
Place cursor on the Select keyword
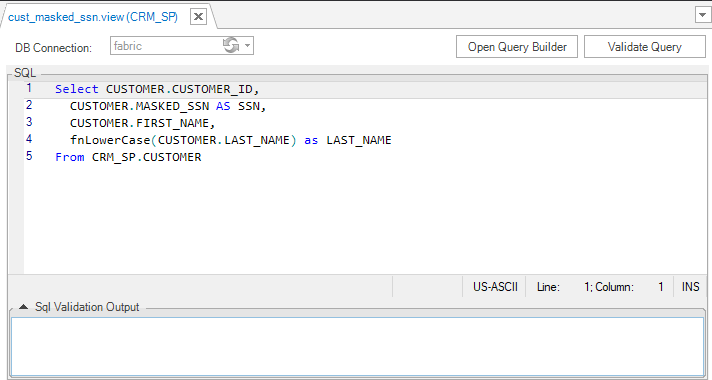coord(77,89)
